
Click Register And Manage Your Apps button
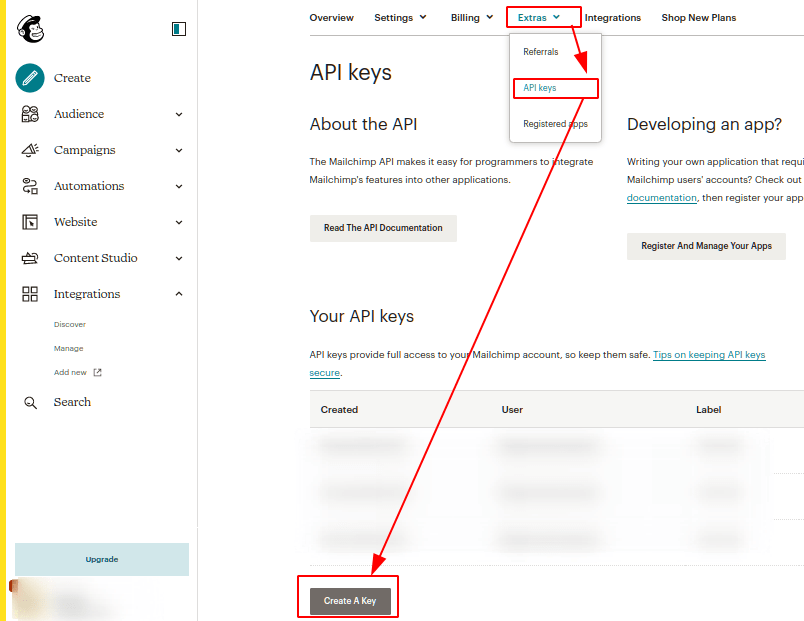tap(706, 246)
